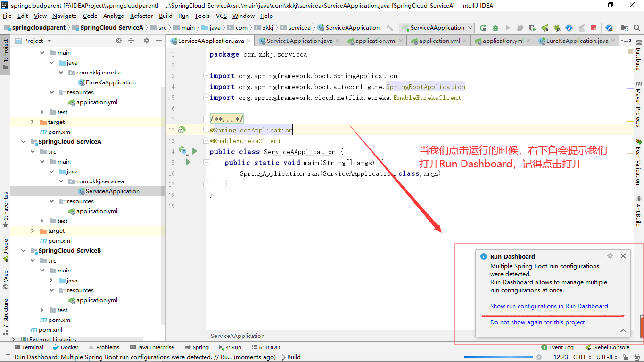Click the green Rerun icon in toolbar
The width and height of the screenshot is (644, 362).
[483, 28]
